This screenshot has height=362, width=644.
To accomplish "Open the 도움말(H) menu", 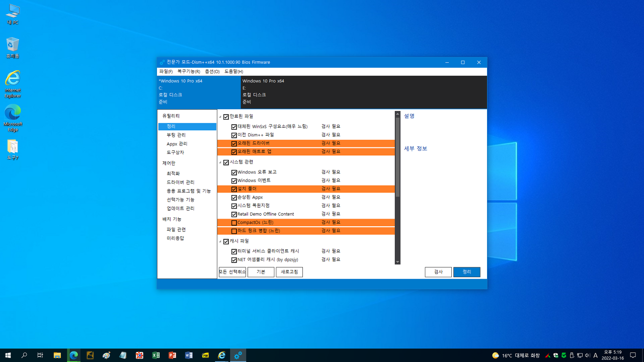I will click(x=234, y=71).
